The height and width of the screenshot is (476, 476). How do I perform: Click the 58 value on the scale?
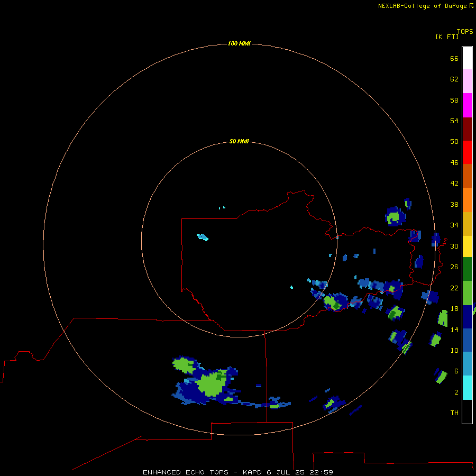click(x=454, y=100)
